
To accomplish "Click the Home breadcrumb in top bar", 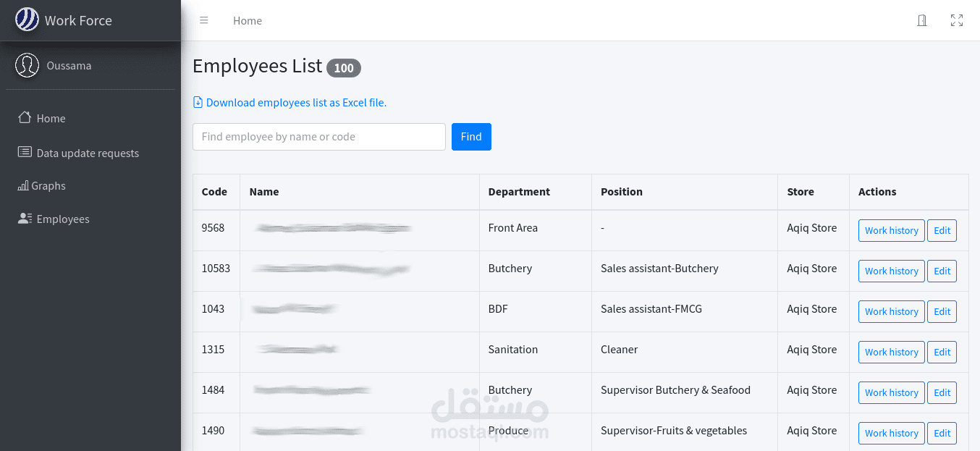I will click(248, 21).
